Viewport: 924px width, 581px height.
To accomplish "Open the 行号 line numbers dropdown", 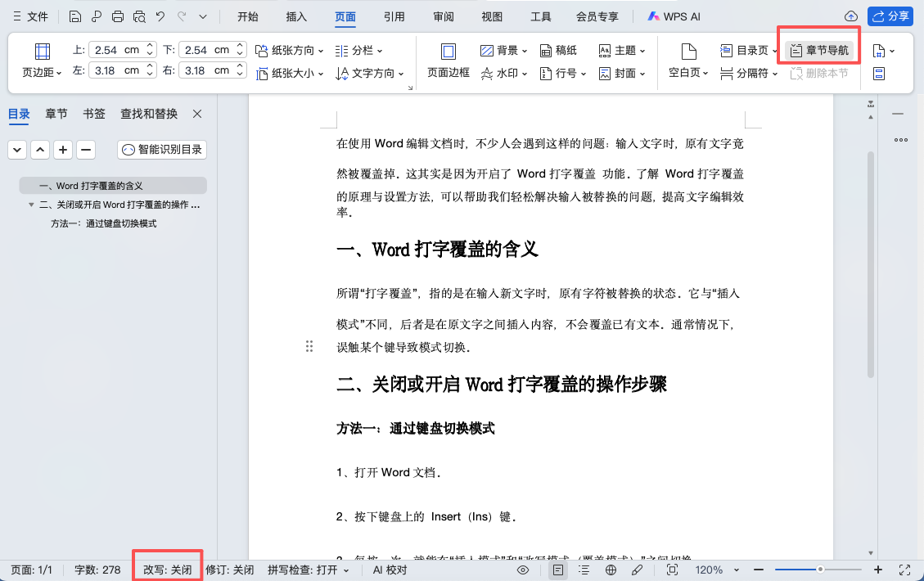I will click(563, 74).
